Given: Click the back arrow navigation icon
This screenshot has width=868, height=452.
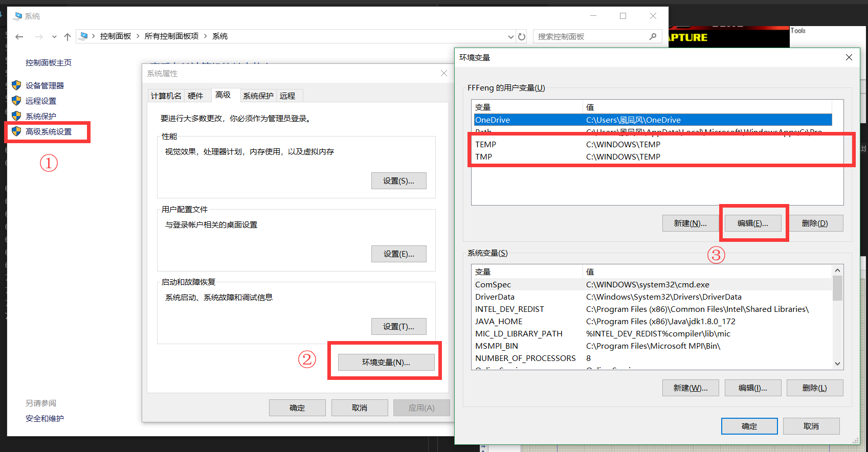Looking at the screenshot, I should click(x=19, y=37).
